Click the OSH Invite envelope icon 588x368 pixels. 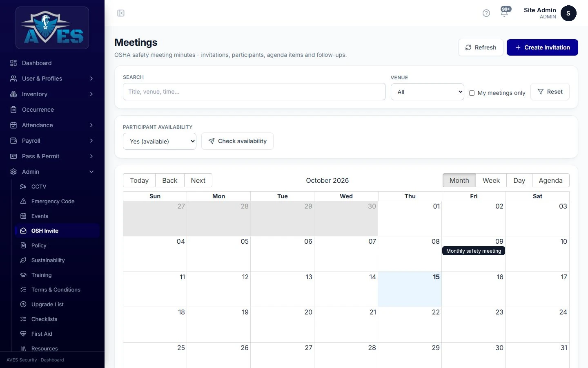point(23,231)
